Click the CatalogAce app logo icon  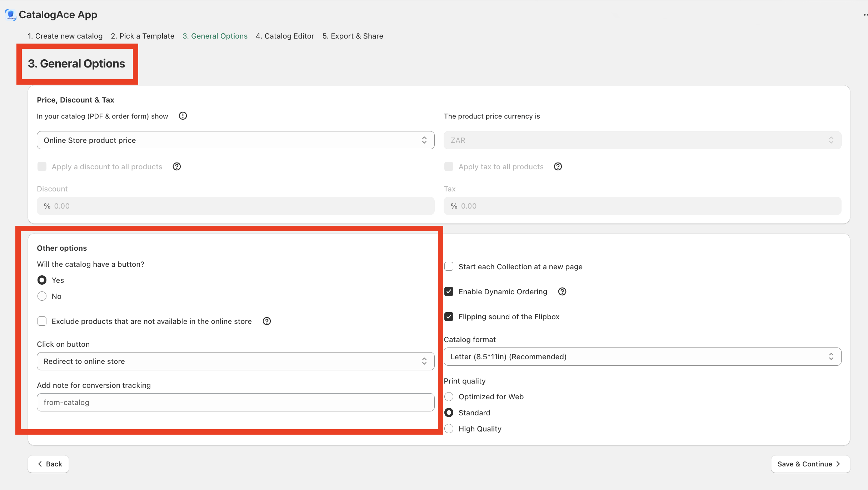coord(10,15)
